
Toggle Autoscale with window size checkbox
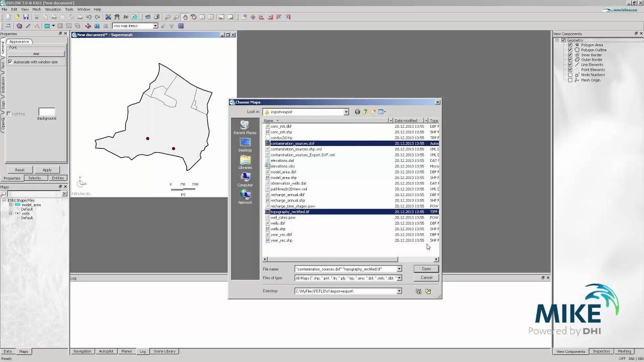pos(10,62)
